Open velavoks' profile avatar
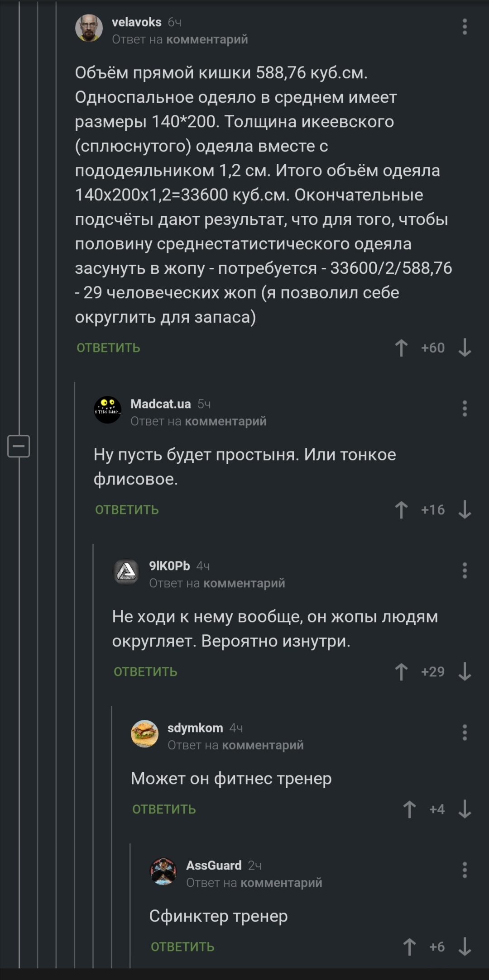The width and height of the screenshot is (489, 980). [89, 28]
